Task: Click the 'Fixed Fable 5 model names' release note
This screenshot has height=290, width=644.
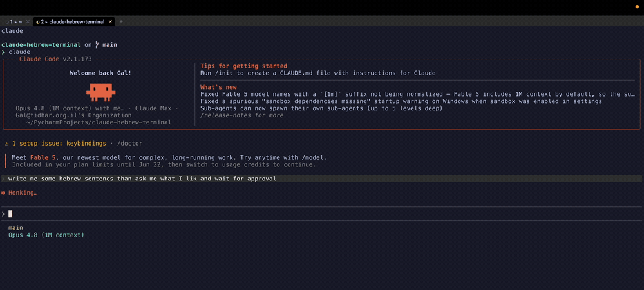Action: [x=418, y=94]
